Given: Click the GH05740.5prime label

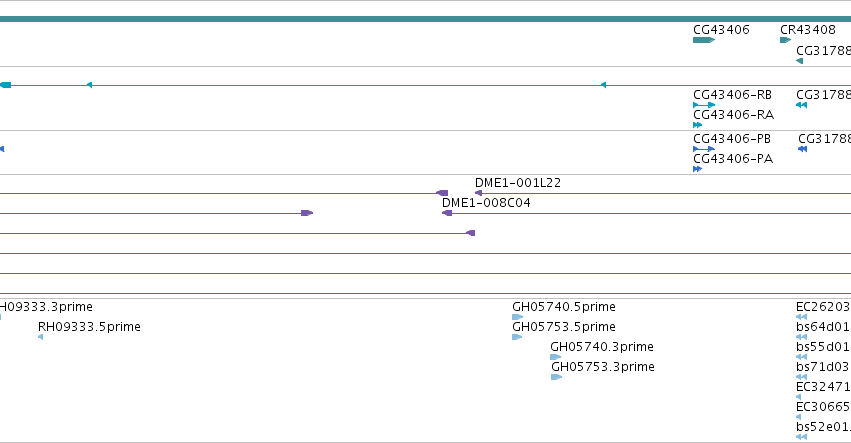Looking at the screenshot, I should (564, 307).
